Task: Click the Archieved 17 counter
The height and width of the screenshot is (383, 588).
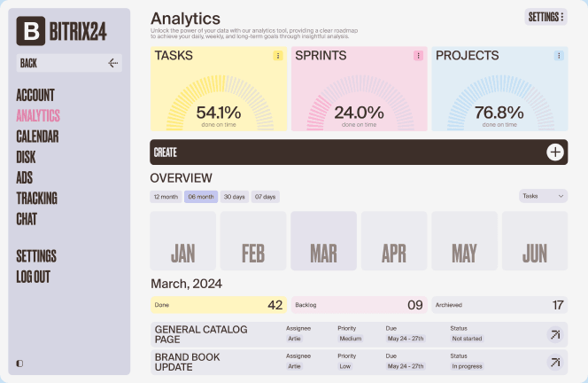Action: pyautogui.click(x=499, y=305)
